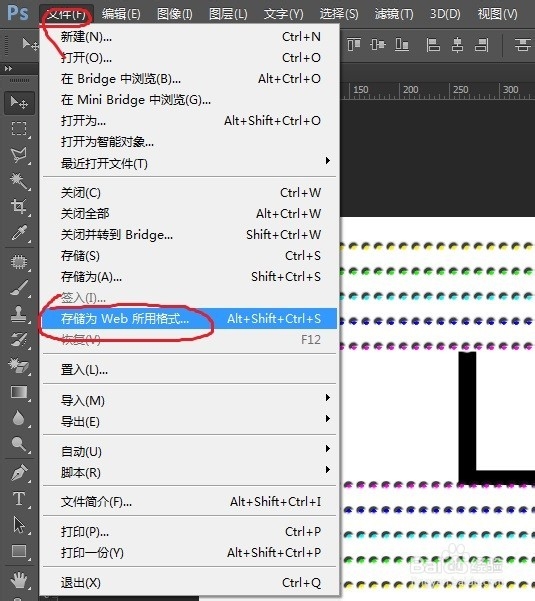Select the Eraser tool
535x601 pixels.
[19, 365]
